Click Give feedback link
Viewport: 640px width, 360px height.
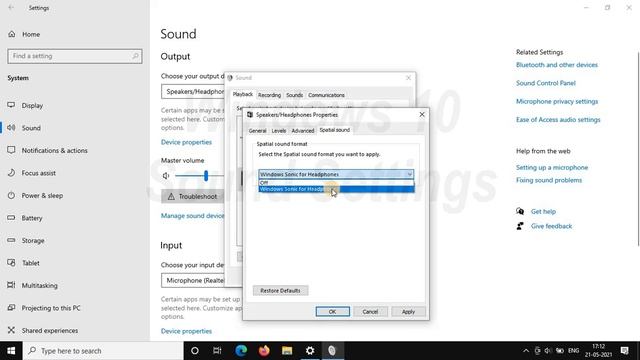(x=551, y=226)
